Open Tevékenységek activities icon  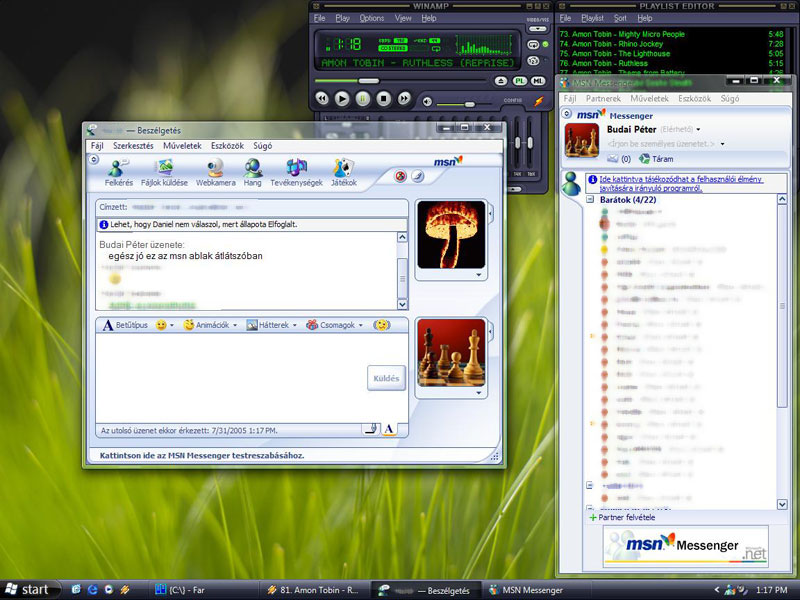296,172
